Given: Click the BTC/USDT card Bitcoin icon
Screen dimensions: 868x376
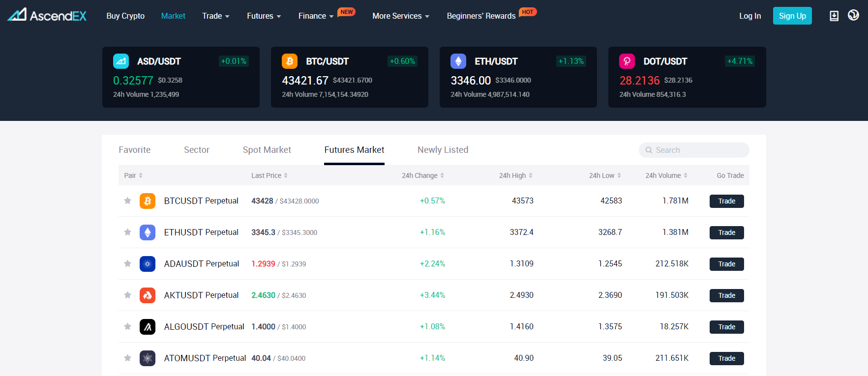Looking at the screenshot, I should [290, 61].
